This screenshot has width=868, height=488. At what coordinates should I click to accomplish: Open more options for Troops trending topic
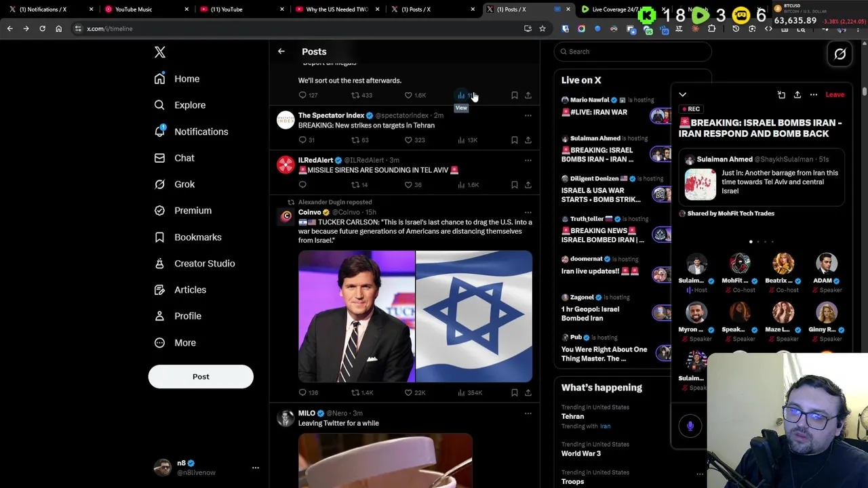(x=700, y=474)
